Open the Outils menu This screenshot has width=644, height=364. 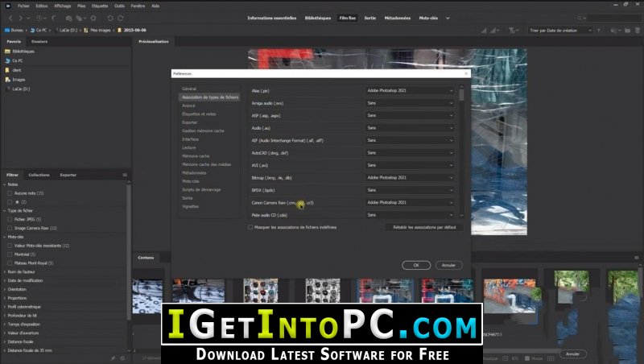click(119, 6)
